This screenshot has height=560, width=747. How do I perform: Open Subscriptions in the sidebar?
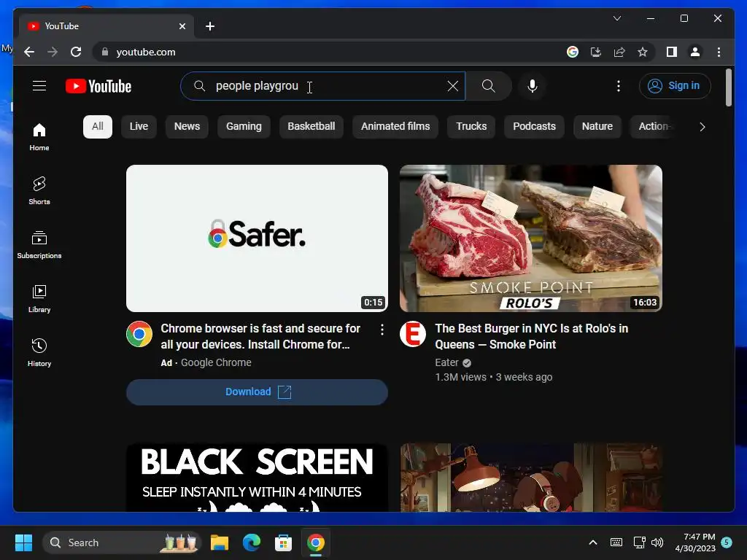pos(39,245)
